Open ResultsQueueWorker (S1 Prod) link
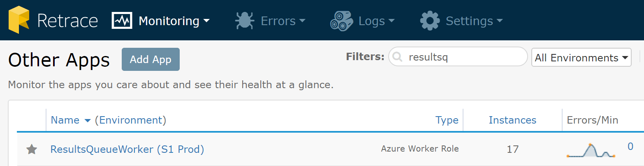 click(127, 149)
